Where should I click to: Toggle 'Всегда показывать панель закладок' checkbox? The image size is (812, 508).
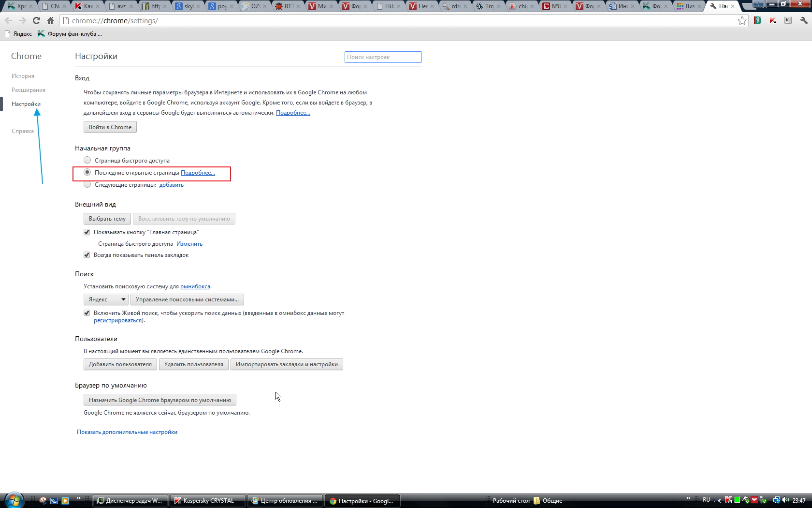tap(87, 255)
